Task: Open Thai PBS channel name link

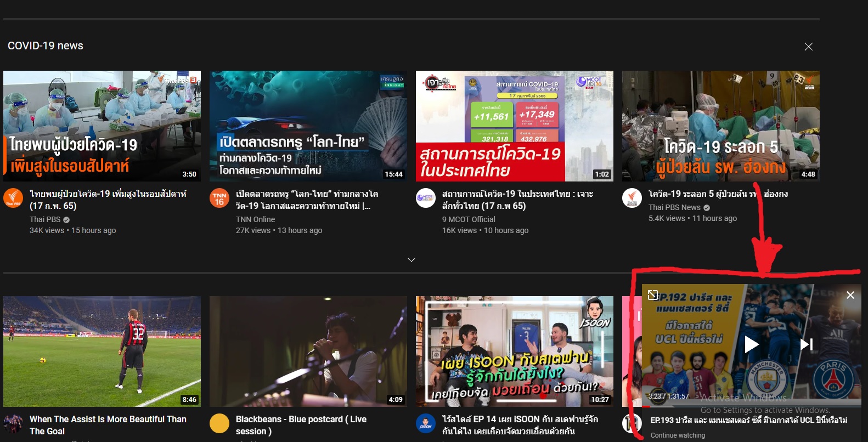Action: [45, 219]
